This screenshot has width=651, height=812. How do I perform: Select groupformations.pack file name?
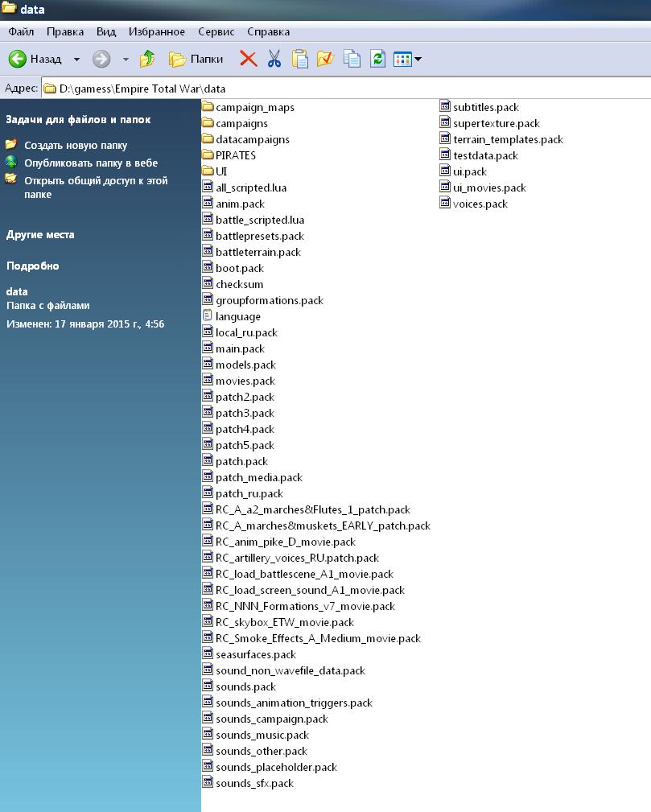click(x=270, y=300)
